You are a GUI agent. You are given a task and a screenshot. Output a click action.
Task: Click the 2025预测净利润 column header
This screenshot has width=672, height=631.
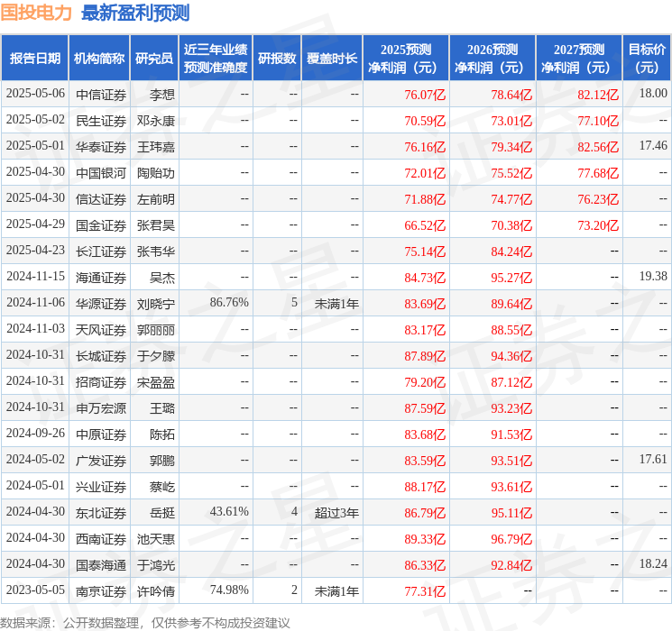pos(406,59)
